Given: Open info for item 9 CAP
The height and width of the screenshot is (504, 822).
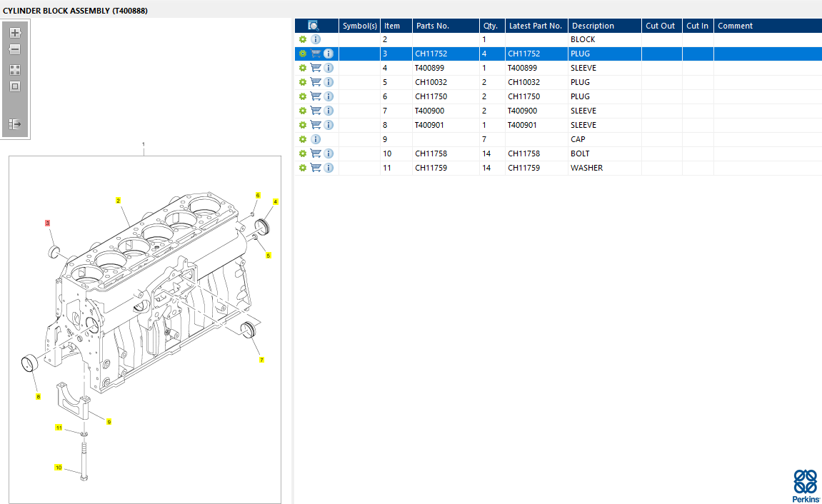Looking at the screenshot, I should point(316,139).
